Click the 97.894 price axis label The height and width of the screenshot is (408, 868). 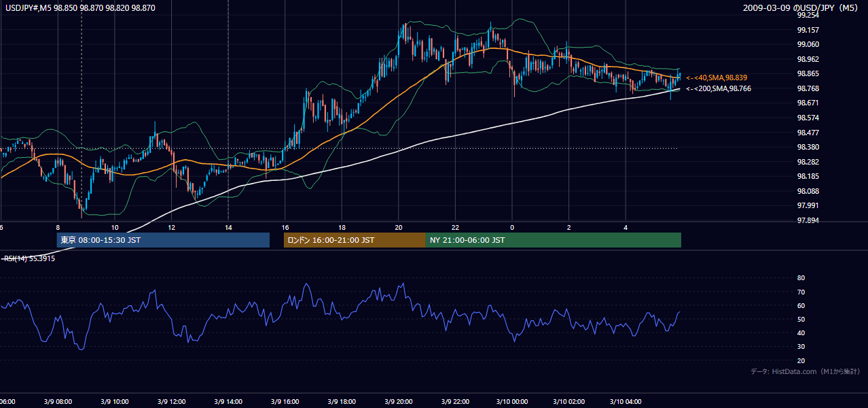pyautogui.click(x=808, y=220)
